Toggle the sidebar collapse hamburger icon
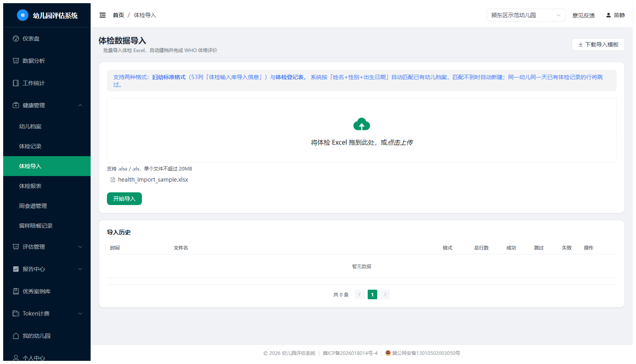The height and width of the screenshot is (364, 636). [103, 15]
